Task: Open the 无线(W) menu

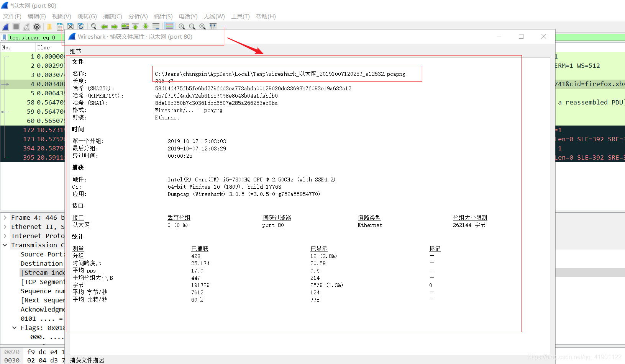Action: point(214,16)
